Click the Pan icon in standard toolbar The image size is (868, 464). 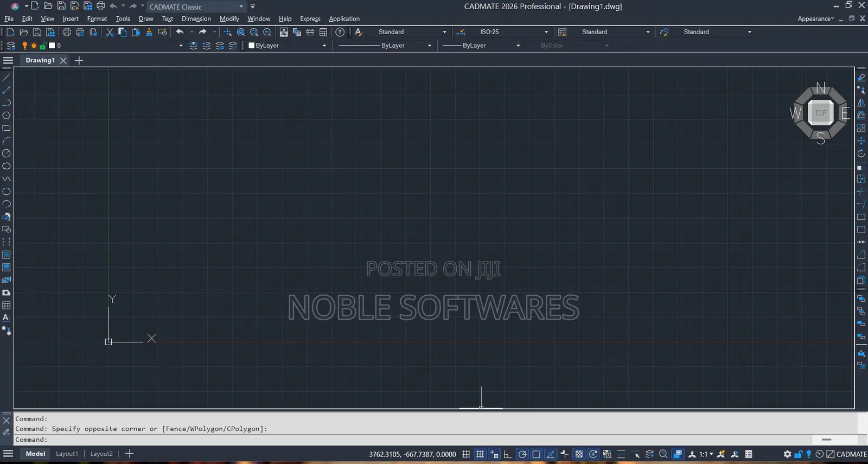point(228,32)
